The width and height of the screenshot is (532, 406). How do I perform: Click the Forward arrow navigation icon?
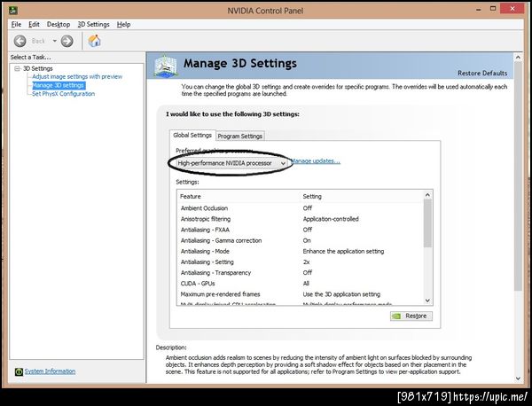pyautogui.click(x=66, y=41)
